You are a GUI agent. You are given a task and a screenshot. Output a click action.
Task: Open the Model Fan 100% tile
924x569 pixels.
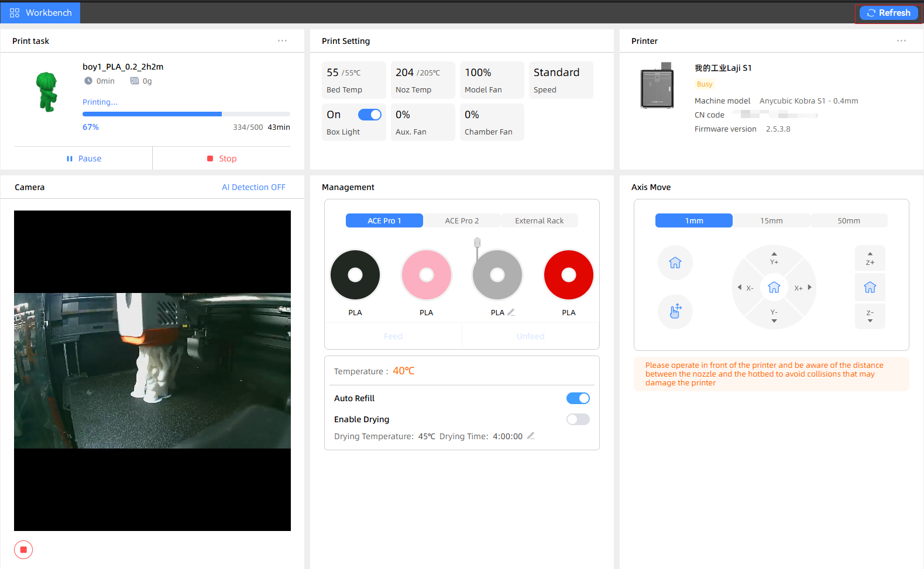pyautogui.click(x=492, y=80)
